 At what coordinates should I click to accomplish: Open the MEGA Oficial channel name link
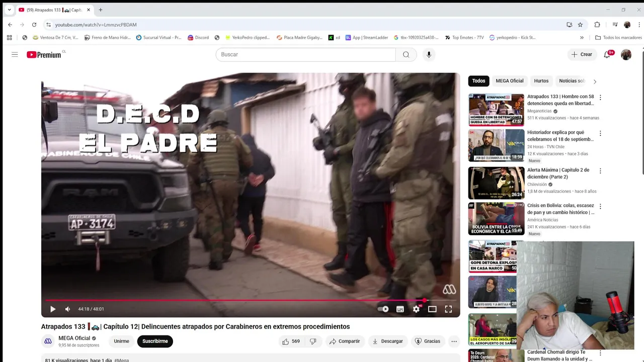pyautogui.click(x=74, y=338)
